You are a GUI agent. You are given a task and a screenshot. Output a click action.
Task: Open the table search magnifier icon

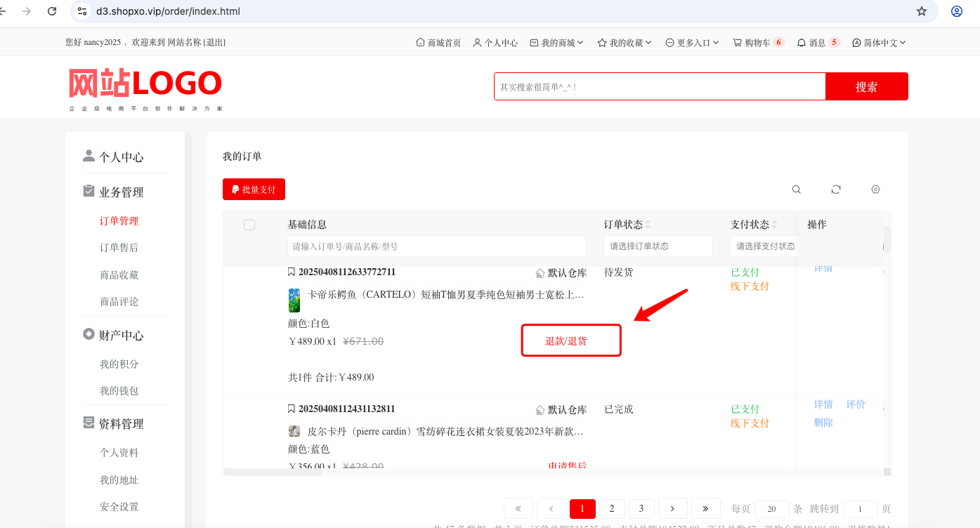coord(797,190)
